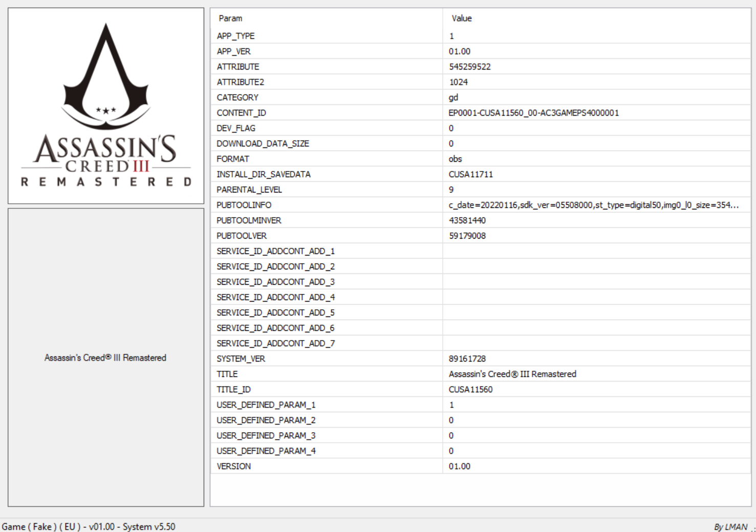Select the USER_DEFINED_PARAM_1 row
The width and height of the screenshot is (756, 532).
click(x=266, y=405)
